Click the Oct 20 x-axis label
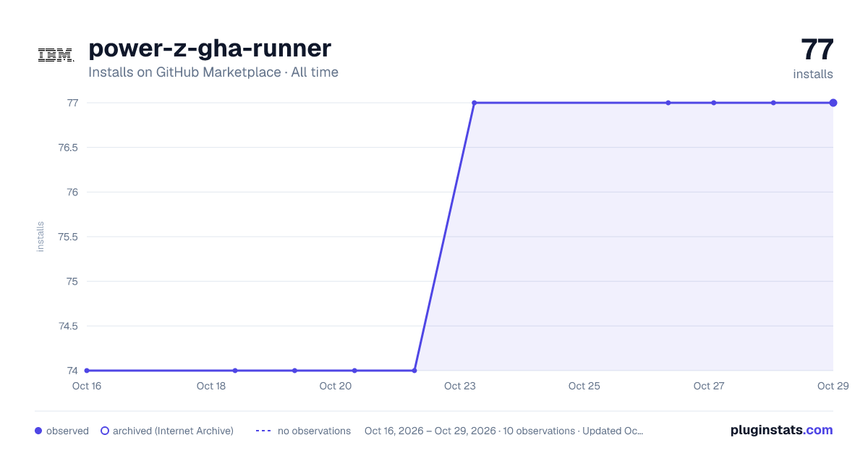The width and height of the screenshot is (868, 456). pyautogui.click(x=336, y=386)
